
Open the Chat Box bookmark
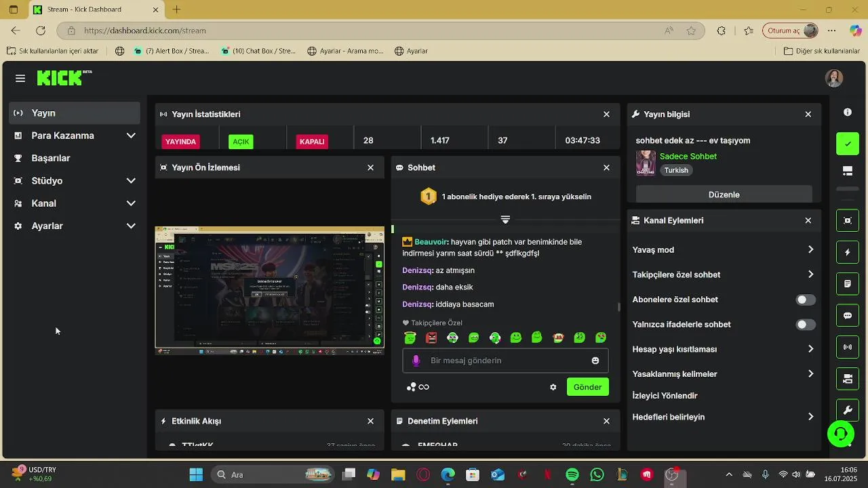(x=258, y=51)
